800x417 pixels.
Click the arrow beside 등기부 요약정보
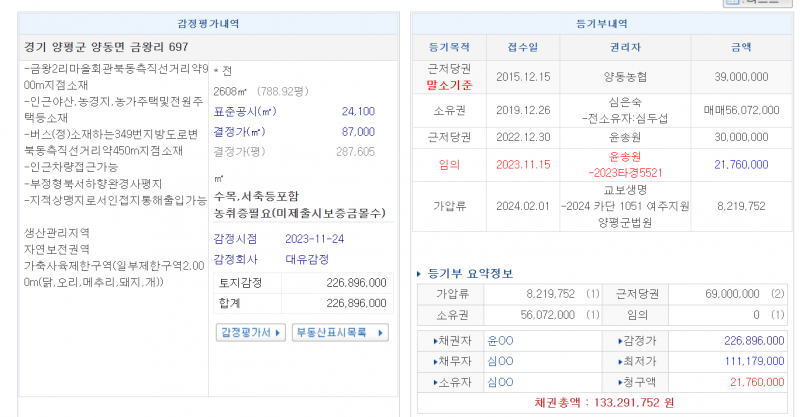[418, 273]
